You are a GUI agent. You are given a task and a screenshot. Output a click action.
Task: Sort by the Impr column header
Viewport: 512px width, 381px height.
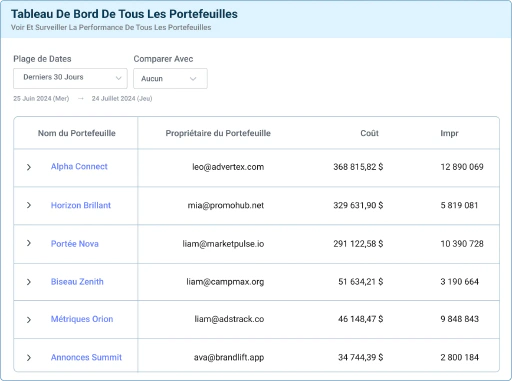point(449,133)
